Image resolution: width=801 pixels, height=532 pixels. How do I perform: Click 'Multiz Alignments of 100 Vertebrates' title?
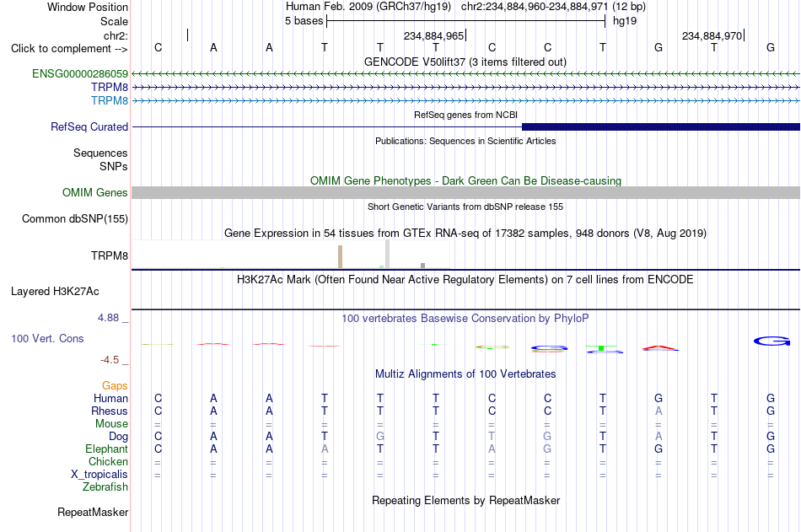[465, 374]
